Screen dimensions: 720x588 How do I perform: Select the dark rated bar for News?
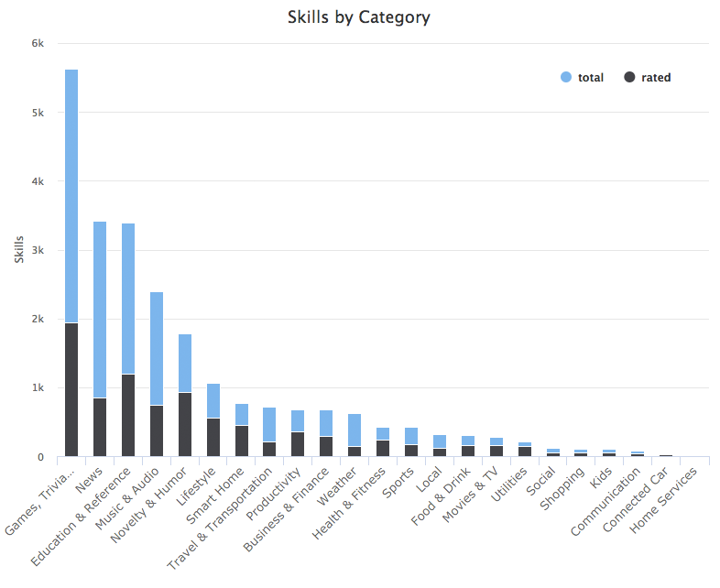click(x=100, y=427)
